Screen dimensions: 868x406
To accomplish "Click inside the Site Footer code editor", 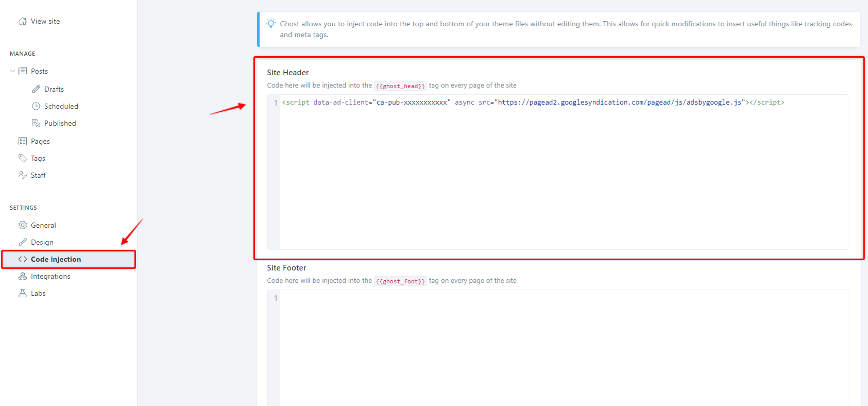I will (x=564, y=348).
